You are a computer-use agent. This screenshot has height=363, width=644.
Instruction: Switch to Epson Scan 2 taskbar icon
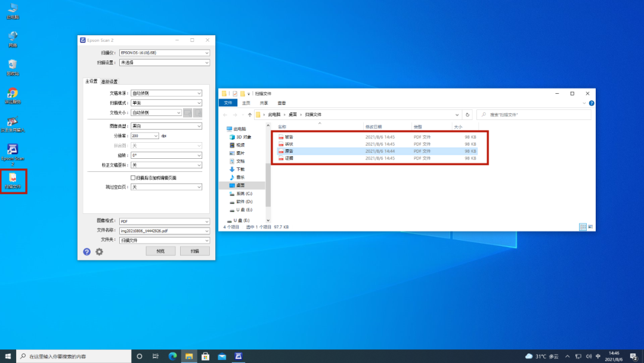[238, 356]
